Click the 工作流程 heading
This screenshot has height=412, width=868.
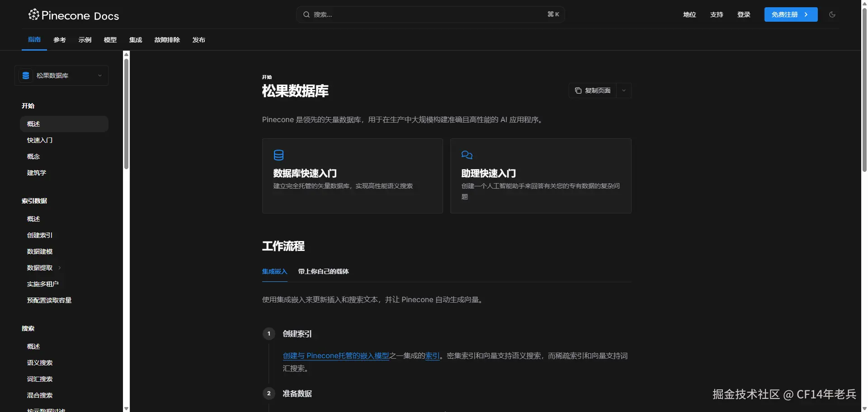coord(283,246)
